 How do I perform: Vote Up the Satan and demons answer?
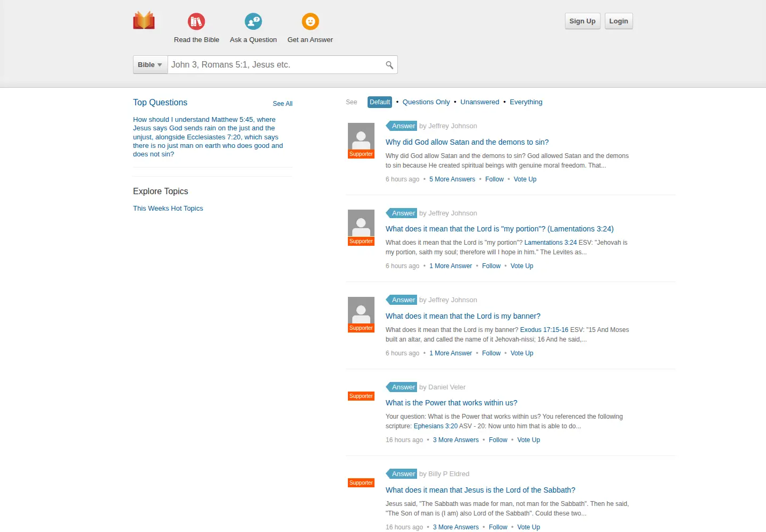click(x=525, y=179)
